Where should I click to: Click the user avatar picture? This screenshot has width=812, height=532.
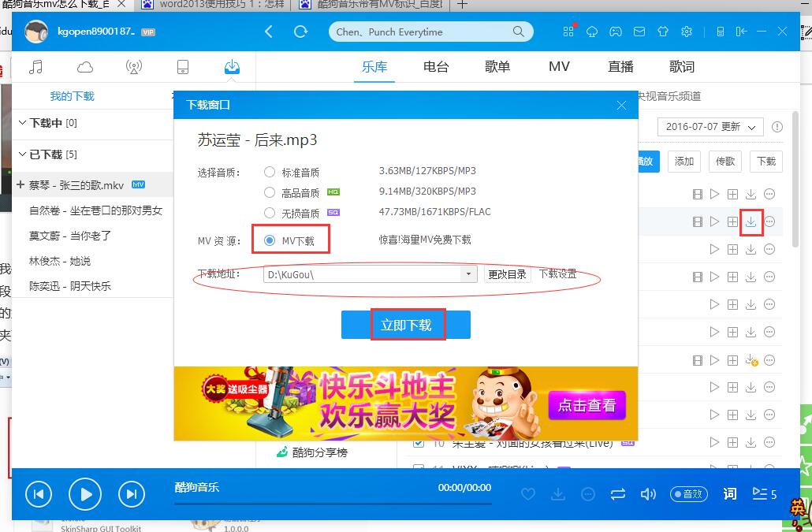tap(36, 32)
